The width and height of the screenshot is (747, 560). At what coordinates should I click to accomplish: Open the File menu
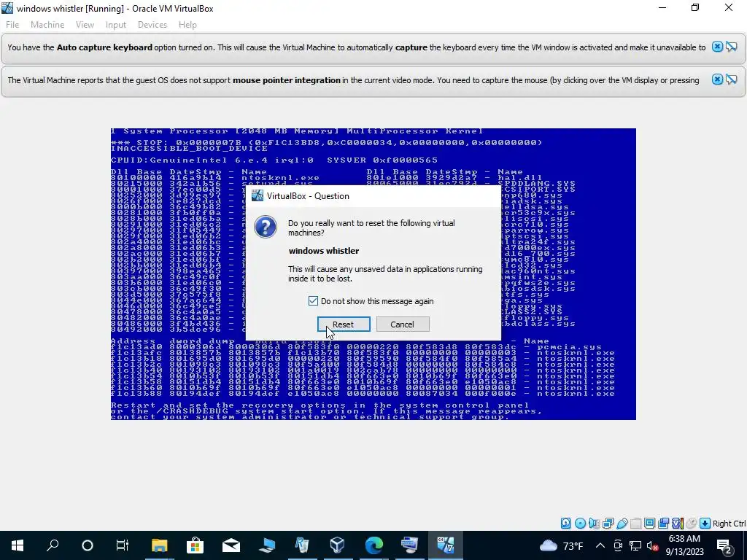12,25
